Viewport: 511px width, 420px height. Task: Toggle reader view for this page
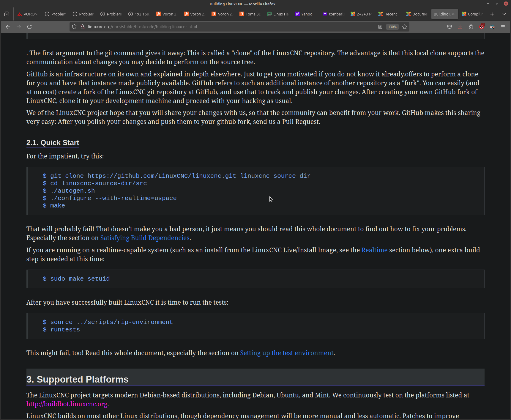coord(380,27)
